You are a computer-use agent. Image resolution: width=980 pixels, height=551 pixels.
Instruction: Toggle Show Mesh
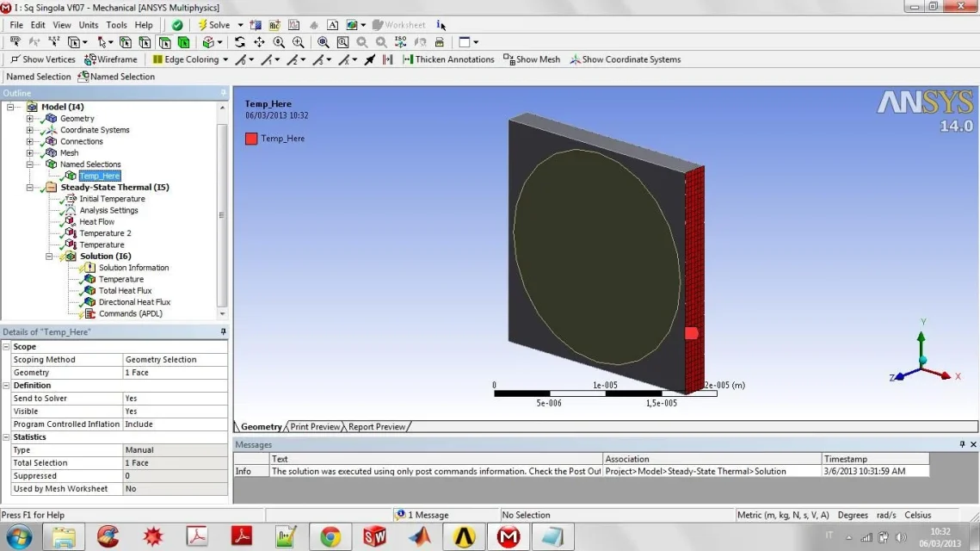532,59
